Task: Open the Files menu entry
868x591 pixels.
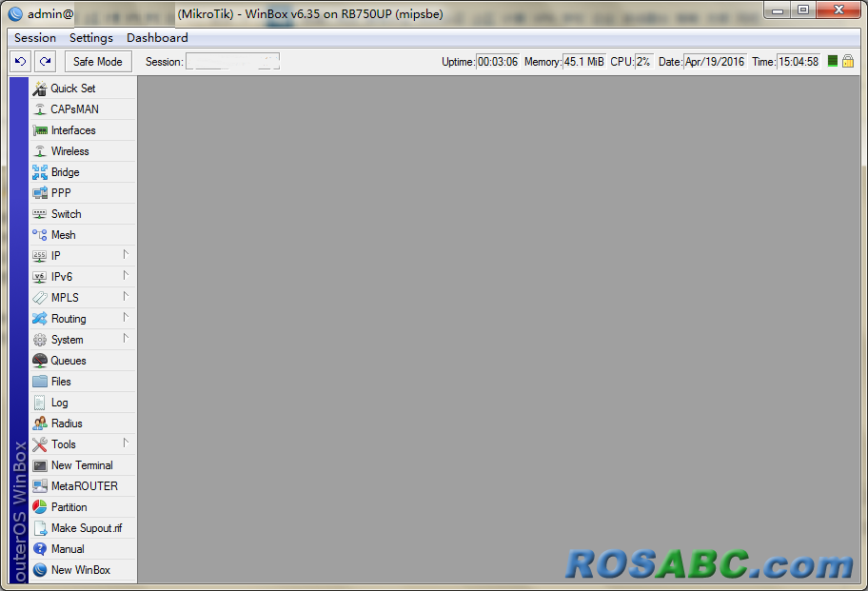Action: click(x=82, y=382)
